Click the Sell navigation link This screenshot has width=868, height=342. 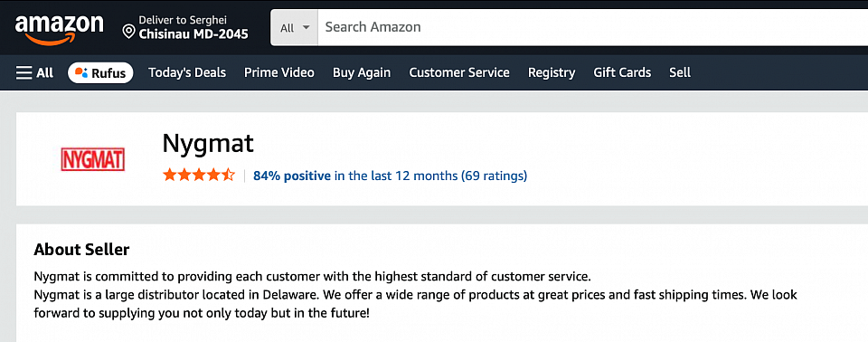pyautogui.click(x=680, y=72)
